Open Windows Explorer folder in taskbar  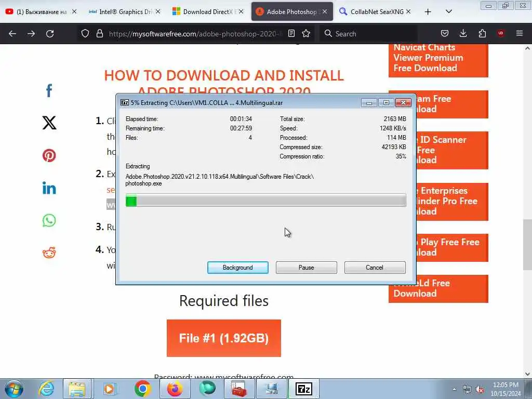point(77,389)
